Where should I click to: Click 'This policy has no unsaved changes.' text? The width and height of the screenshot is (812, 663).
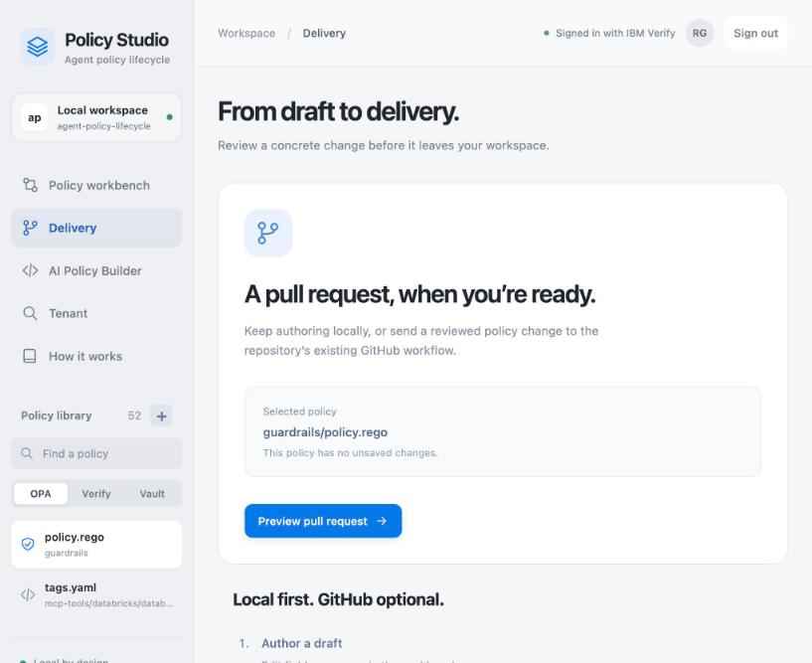click(351, 452)
